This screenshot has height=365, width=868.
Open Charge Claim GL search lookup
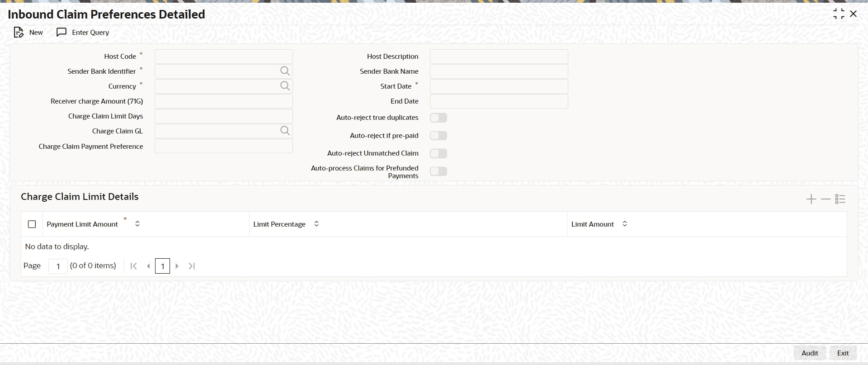(x=285, y=131)
